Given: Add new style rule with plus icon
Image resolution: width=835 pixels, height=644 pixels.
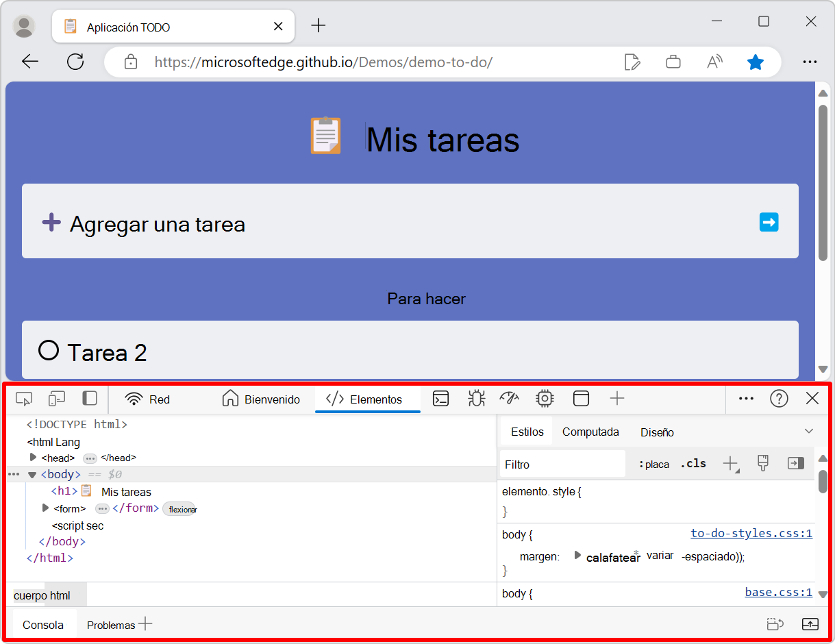Looking at the screenshot, I should (x=728, y=462).
